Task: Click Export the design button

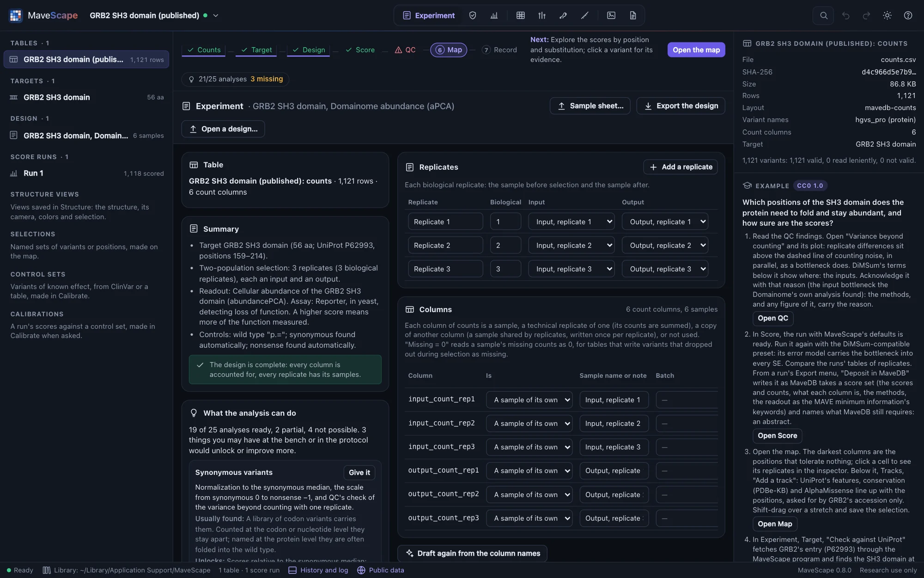Action: [681, 106]
